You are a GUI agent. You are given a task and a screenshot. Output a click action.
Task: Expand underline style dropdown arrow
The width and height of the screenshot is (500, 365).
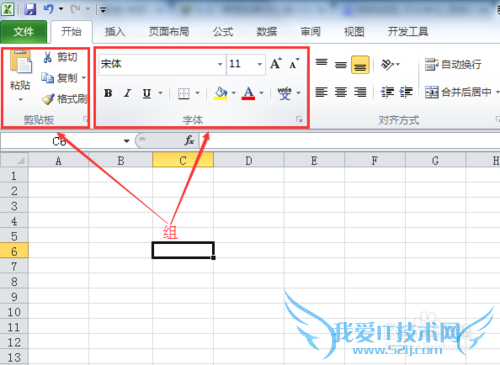(160, 93)
